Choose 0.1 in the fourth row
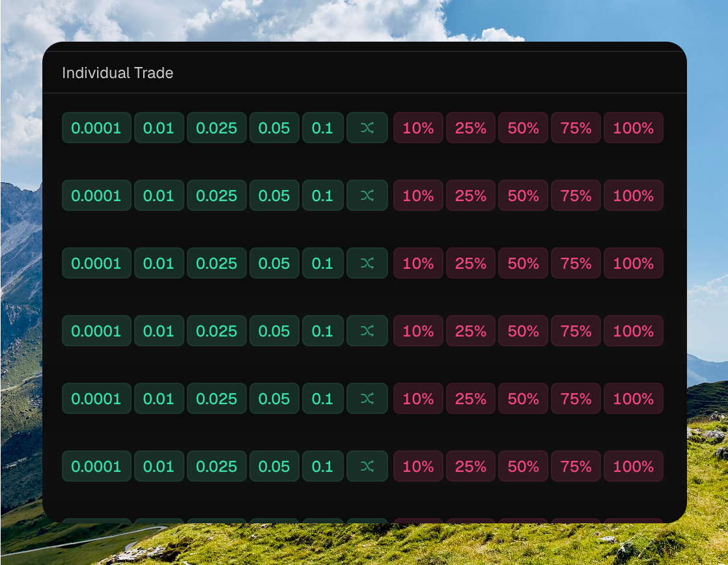Image resolution: width=728 pixels, height=565 pixels. [323, 331]
